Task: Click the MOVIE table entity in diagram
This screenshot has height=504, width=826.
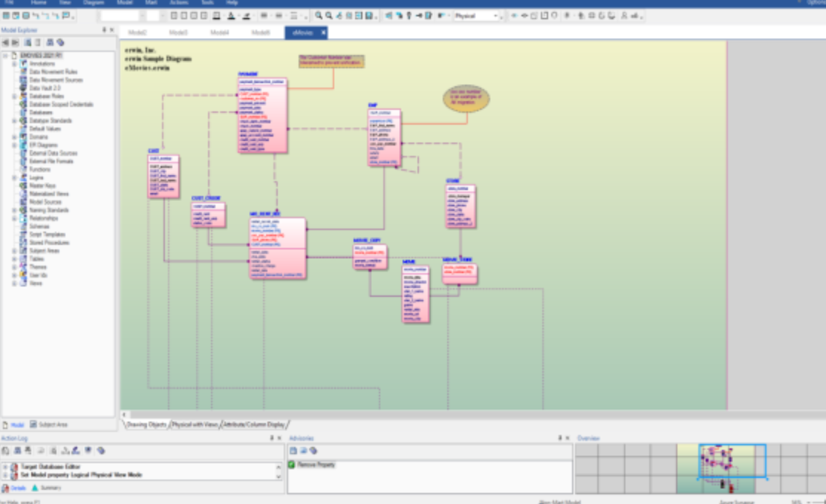Action: [416, 294]
